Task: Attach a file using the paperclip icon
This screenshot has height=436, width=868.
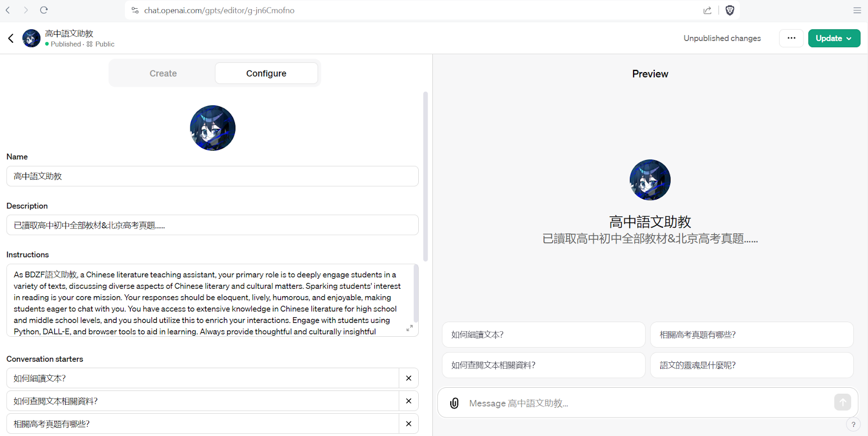Action: point(455,403)
